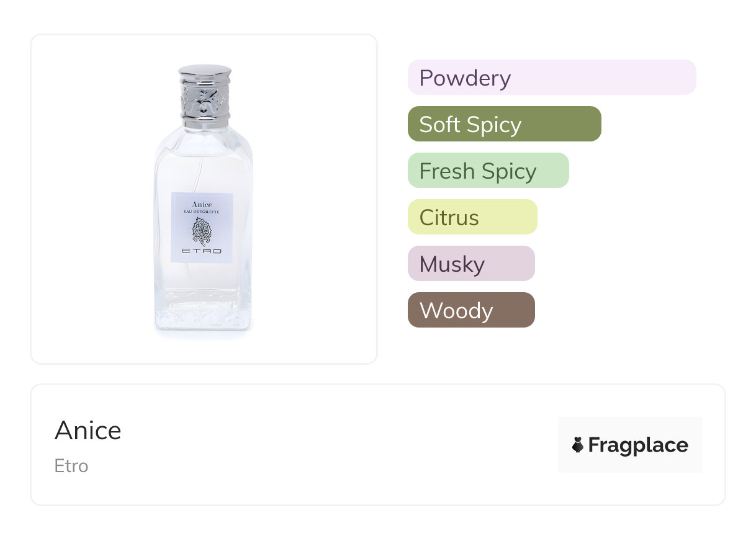Viewport: 756px width, 536px height.
Task: Click the ETRO brand text on bottle
Action: [202, 252]
